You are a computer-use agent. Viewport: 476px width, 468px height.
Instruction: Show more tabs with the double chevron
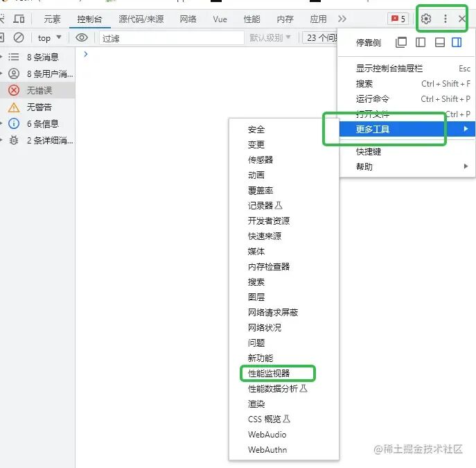(x=342, y=19)
